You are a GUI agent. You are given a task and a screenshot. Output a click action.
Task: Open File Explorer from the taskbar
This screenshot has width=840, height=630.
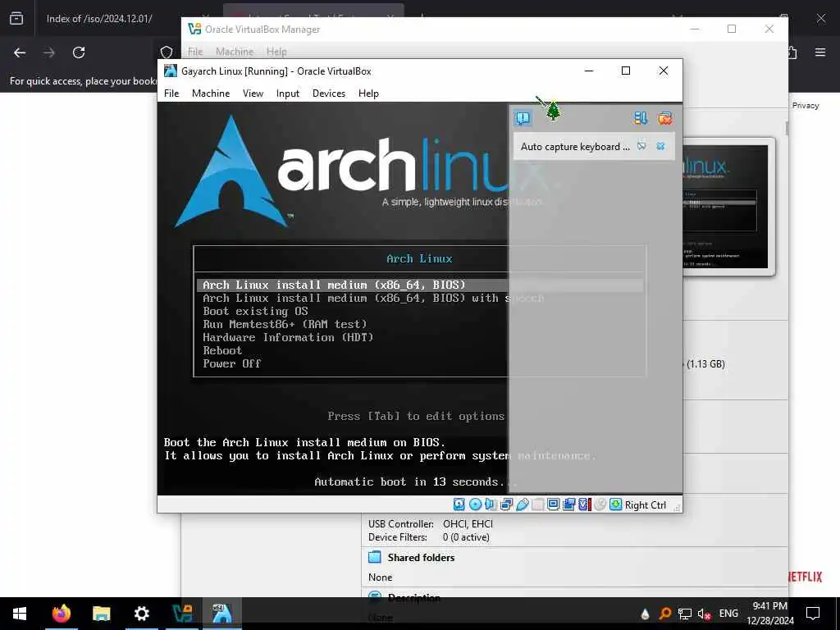101,614
